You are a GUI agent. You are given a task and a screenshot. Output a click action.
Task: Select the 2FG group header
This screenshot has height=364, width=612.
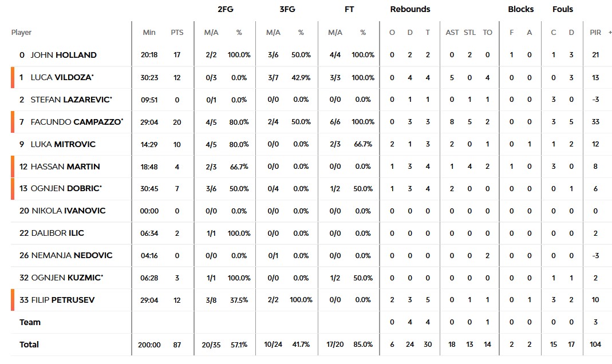coord(226,9)
